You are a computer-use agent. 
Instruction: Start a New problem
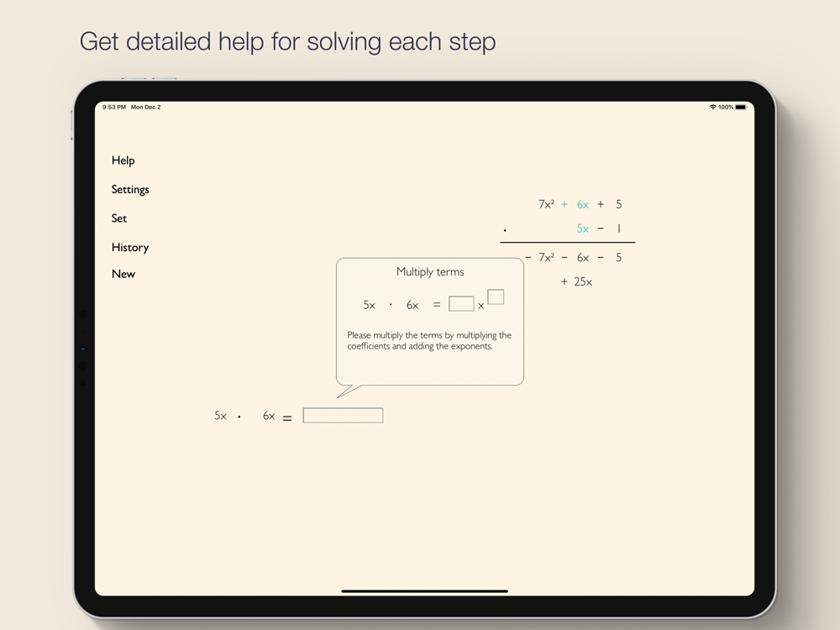pos(123,274)
